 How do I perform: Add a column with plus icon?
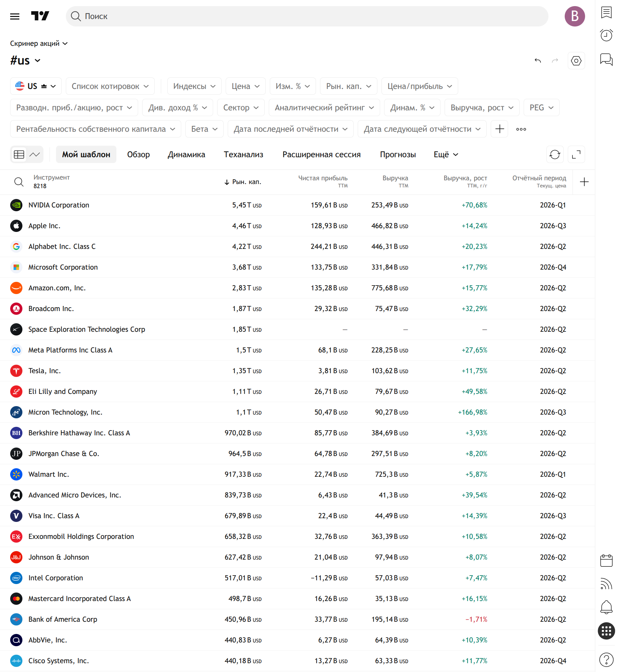pos(584,182)
